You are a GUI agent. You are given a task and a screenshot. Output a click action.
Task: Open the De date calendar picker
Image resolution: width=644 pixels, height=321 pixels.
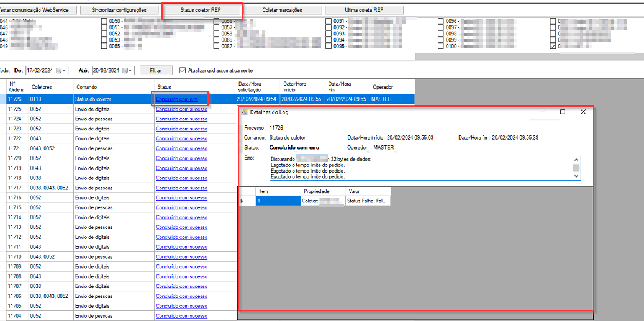(x=58, y=71)
